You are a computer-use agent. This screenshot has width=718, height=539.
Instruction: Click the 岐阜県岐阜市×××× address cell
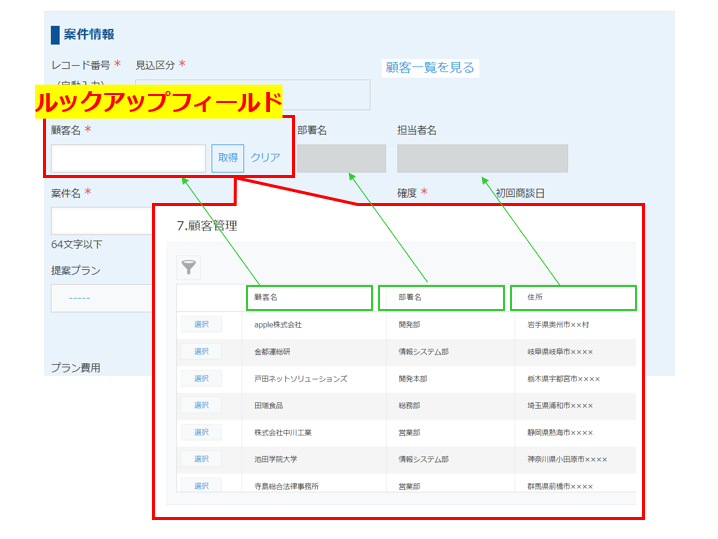click(560, 352)
